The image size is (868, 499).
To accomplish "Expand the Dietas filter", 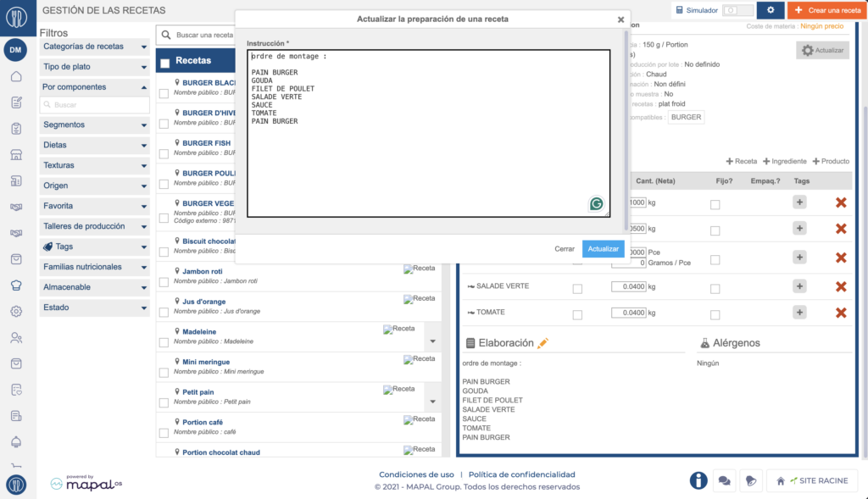I will [x=95, y=145].
